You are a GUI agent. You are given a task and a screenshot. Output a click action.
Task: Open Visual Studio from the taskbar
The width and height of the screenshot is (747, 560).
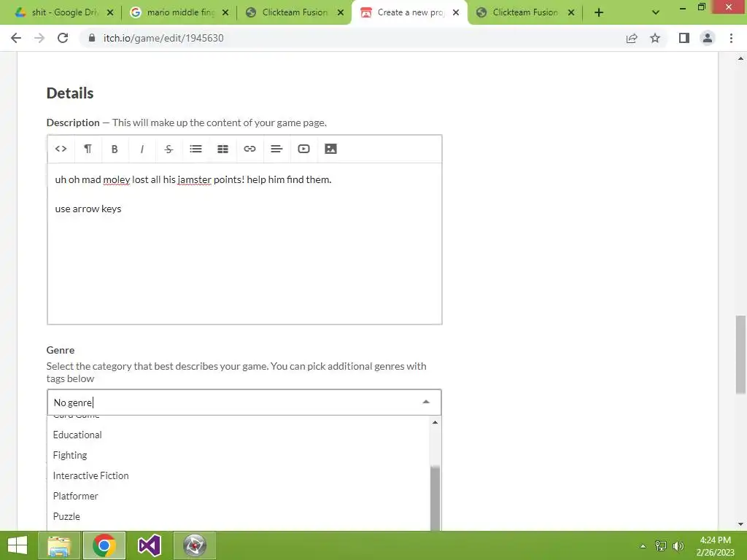tap(149, 545)
